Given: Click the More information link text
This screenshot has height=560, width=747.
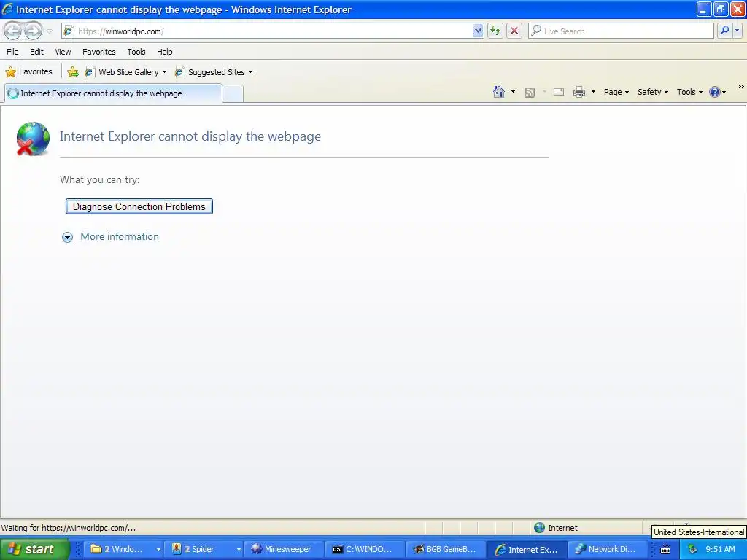Looking at the screenshot, I should tap(120, 237).
